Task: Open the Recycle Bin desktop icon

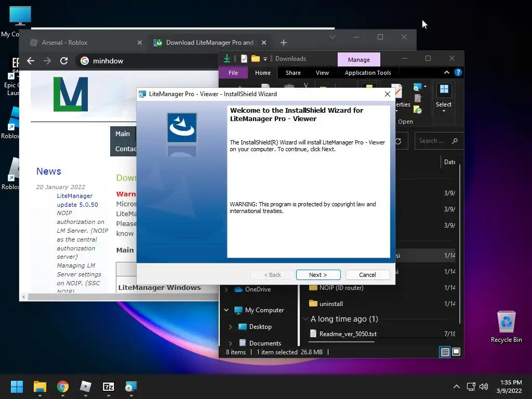Action: tap(506, 327)
